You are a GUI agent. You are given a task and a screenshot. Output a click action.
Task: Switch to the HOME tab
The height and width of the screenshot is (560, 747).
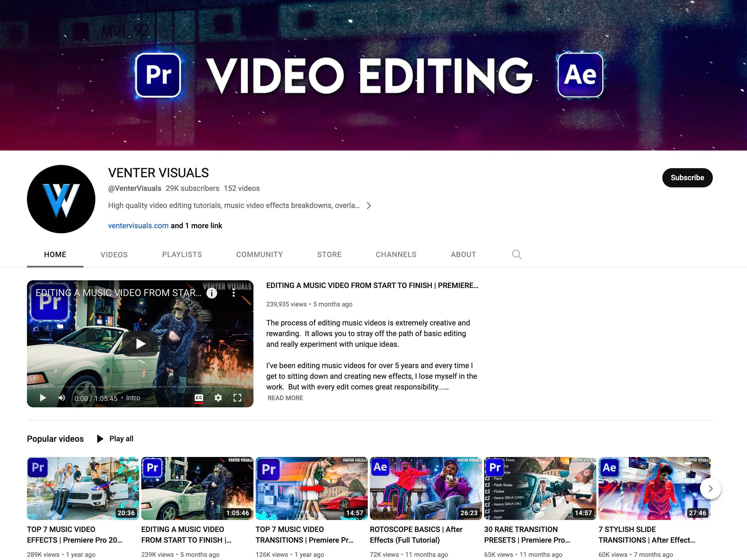pyautogui.click(x=55, y=255)
